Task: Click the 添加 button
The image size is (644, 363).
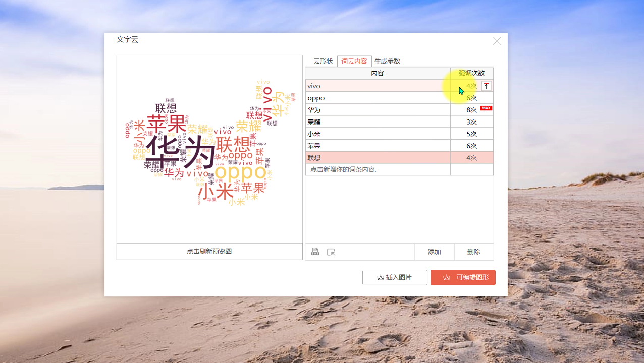Action: tap(435, 252)
